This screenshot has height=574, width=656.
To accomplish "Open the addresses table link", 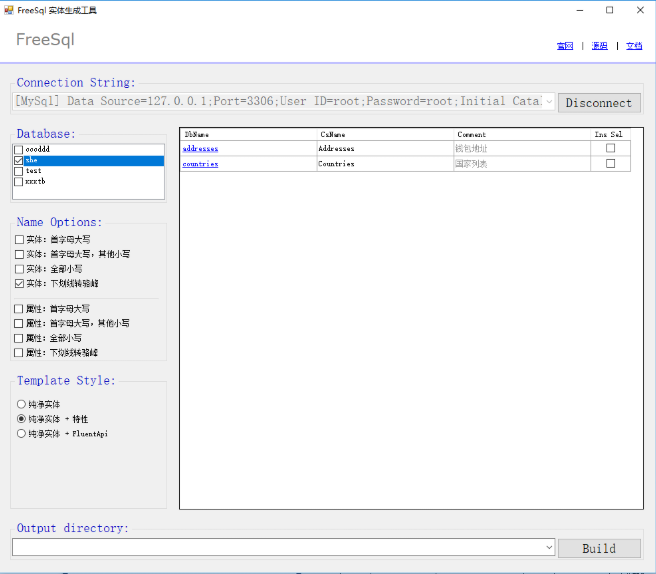I will coord(200,149).
